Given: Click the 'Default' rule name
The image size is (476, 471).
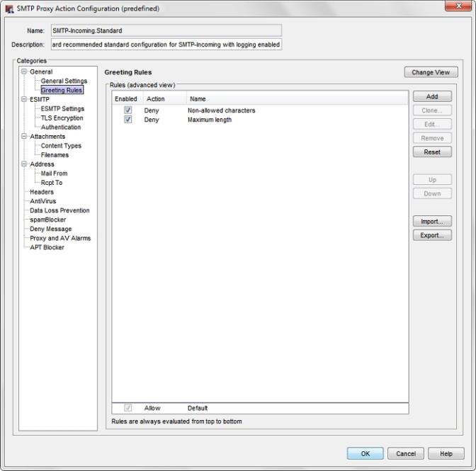Looking at the screenshot, I should 198,408.
